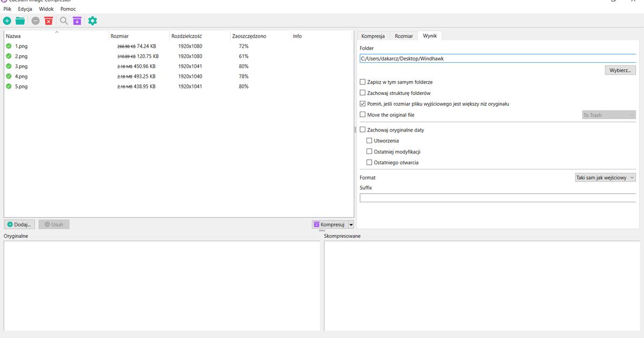644x338 pixels.
Task: Switch to the Kompresja tab
Action: [374, 35]
